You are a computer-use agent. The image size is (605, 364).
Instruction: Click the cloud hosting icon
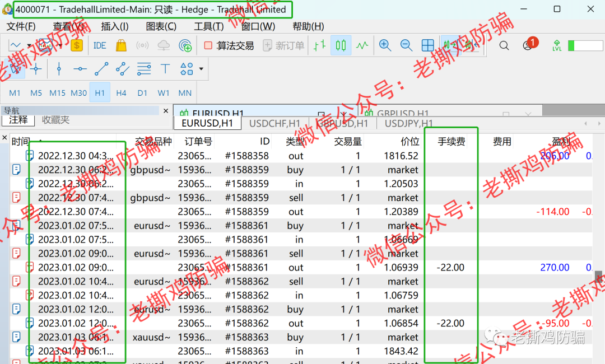(x=164, y=45)
